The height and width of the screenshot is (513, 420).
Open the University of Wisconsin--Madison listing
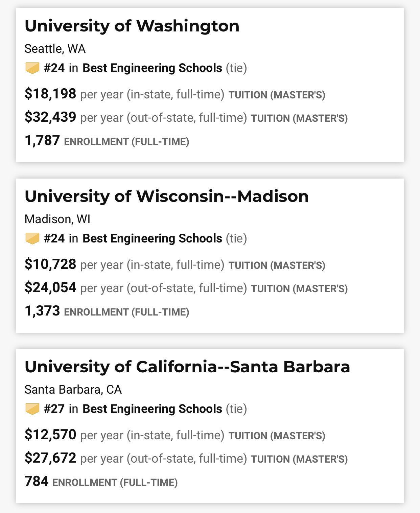click(x=167, y=196)
